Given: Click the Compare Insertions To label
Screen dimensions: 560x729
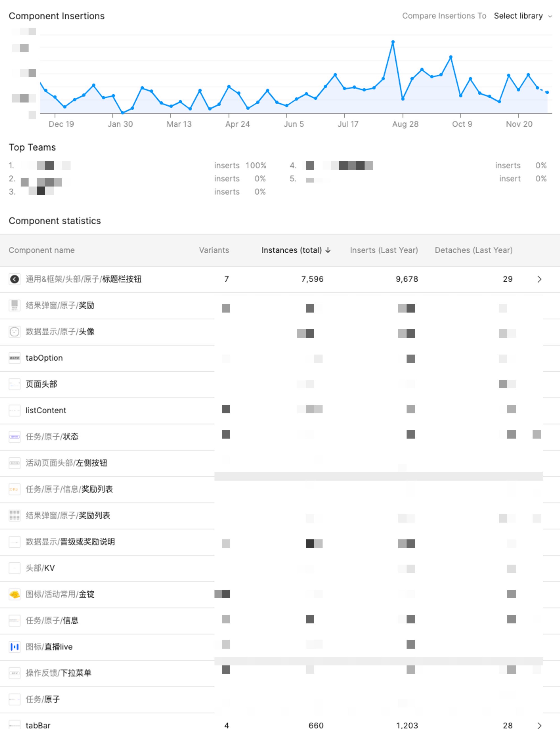Looking at the screenshot, I should coord(444,16).
